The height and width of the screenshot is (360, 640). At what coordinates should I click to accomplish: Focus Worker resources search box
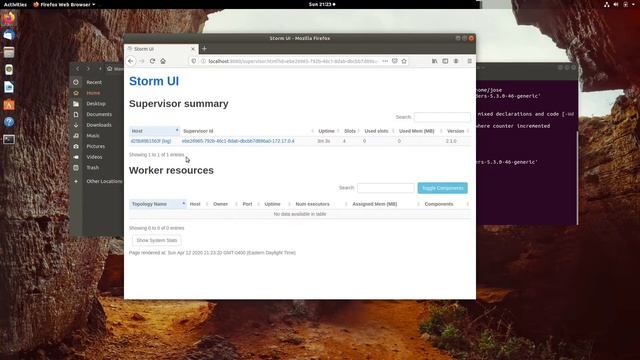pyautogui.click(x=386, y=188)
